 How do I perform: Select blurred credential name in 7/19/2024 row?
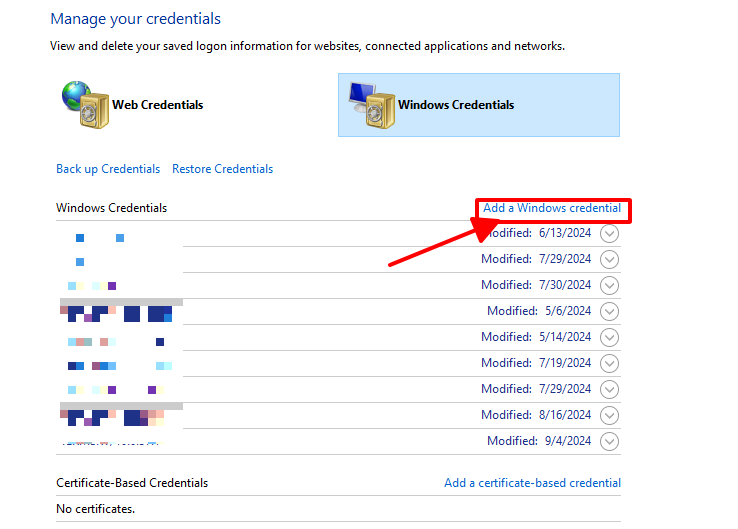pyautogui.click(x=120, y=364)
